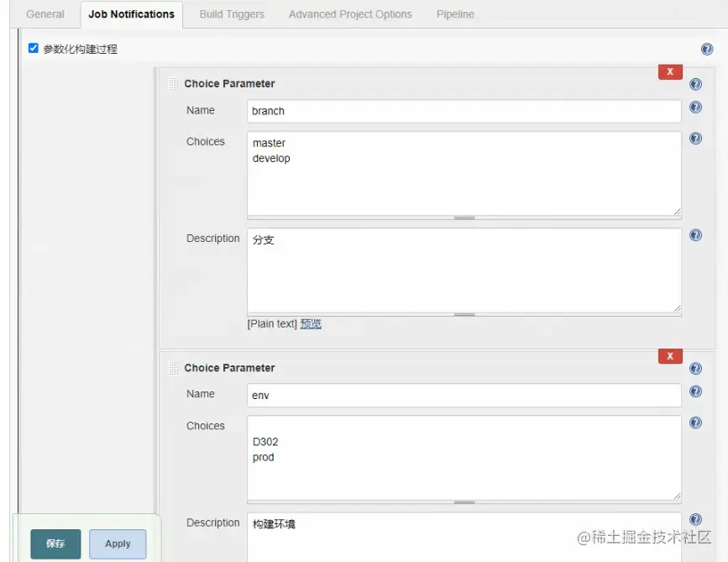The width and height of the screenshot is (728, 562).
Task: Select the Job Notifications tab
Action: [x=131, y=14]
